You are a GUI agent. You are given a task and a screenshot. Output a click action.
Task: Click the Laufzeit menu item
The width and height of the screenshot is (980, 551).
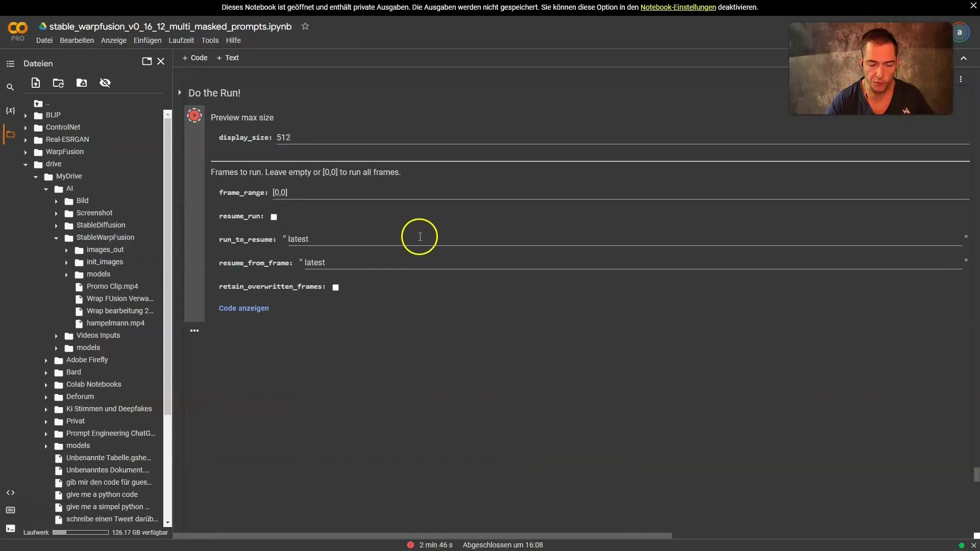click(x=181, y=41)
